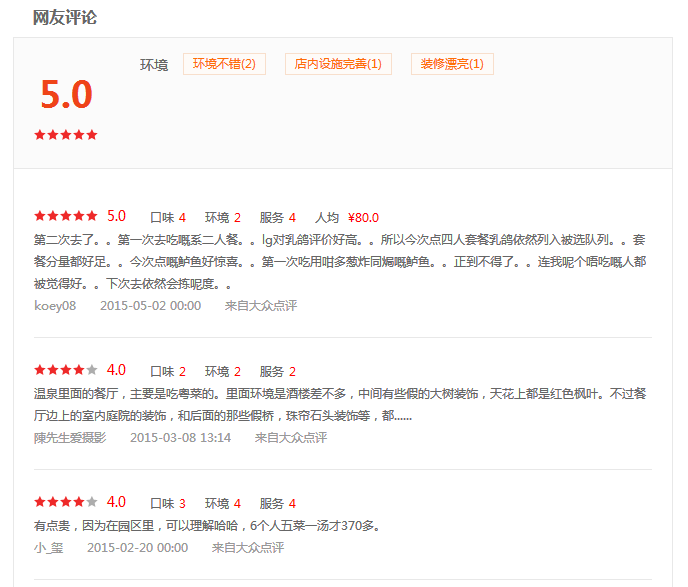Click the overall five-star rating under the large 5.0

click(66, 135)
